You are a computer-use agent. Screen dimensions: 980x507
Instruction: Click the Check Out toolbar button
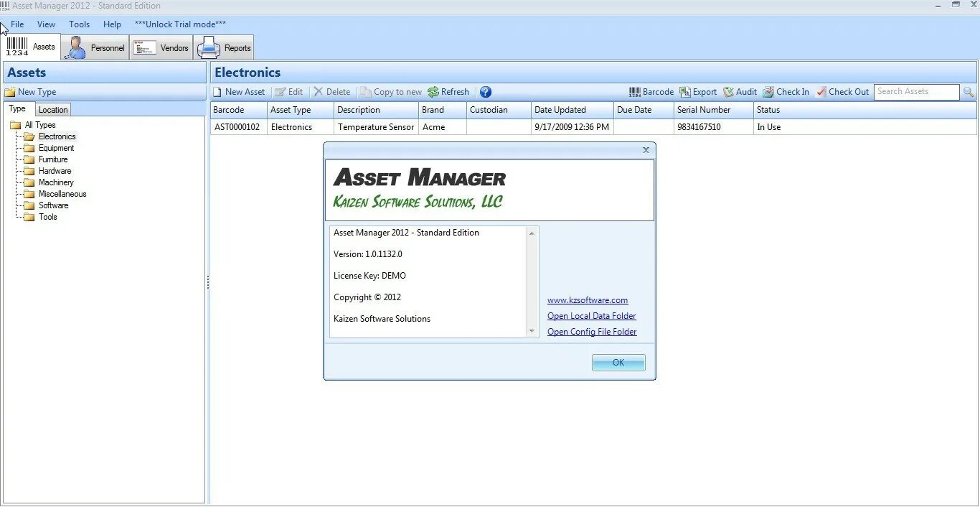pyautogui.click(x=842, y=92)
